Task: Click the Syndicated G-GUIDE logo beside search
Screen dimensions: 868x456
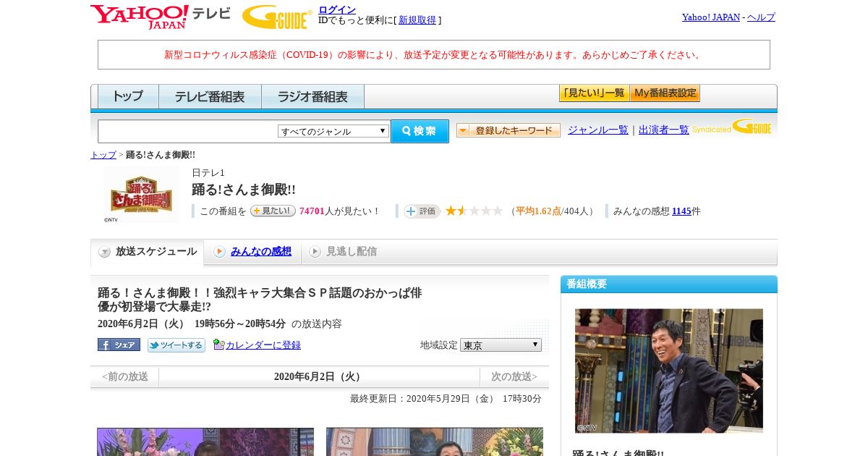Action: [x=731, y=127]
